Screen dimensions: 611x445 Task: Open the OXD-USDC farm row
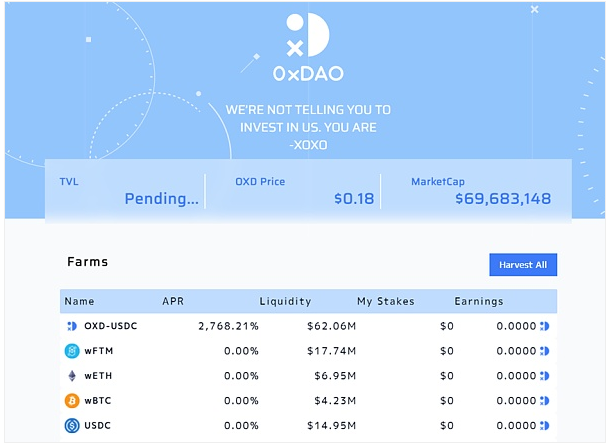point(308,326)
